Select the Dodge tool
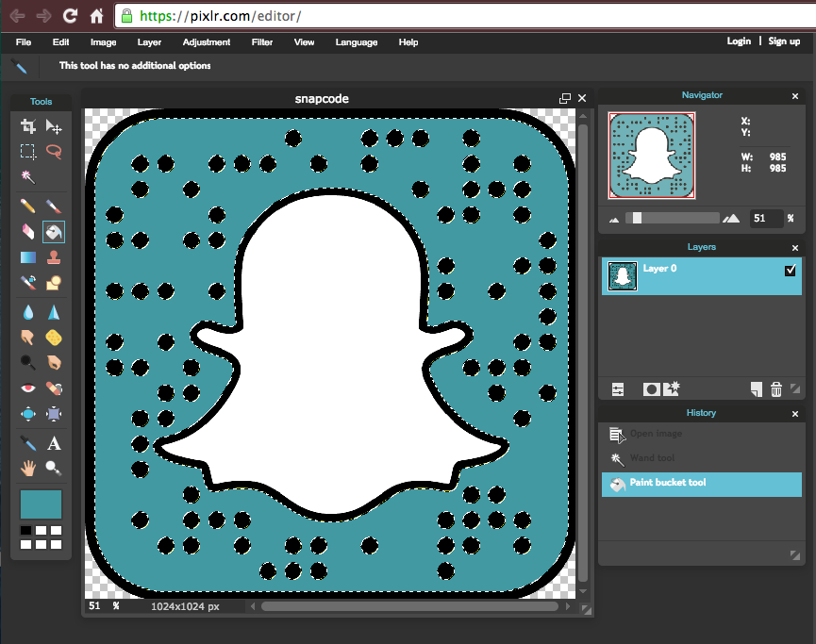The height and width of the screenshot is (644, 816). point(28,363)
